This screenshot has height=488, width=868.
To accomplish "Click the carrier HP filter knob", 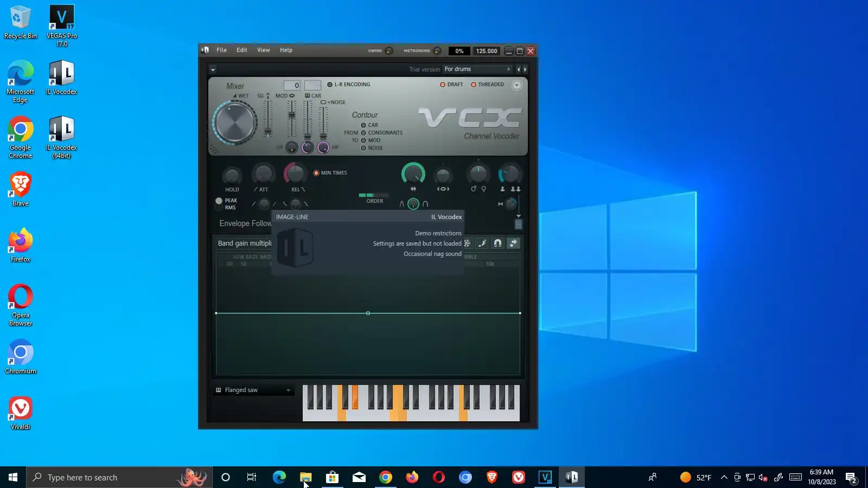I will [308, 147].
